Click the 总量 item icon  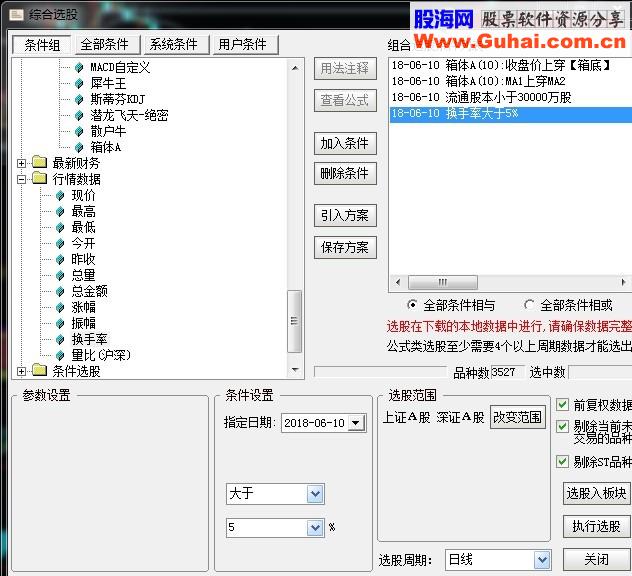coord(60,275)
